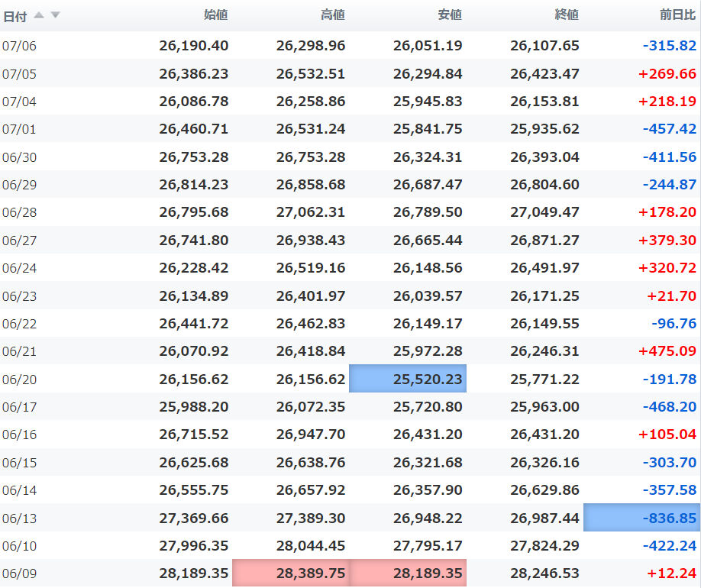Select the change value -244.87
This screenshot has height=588, width=701.
pos(669,185)
